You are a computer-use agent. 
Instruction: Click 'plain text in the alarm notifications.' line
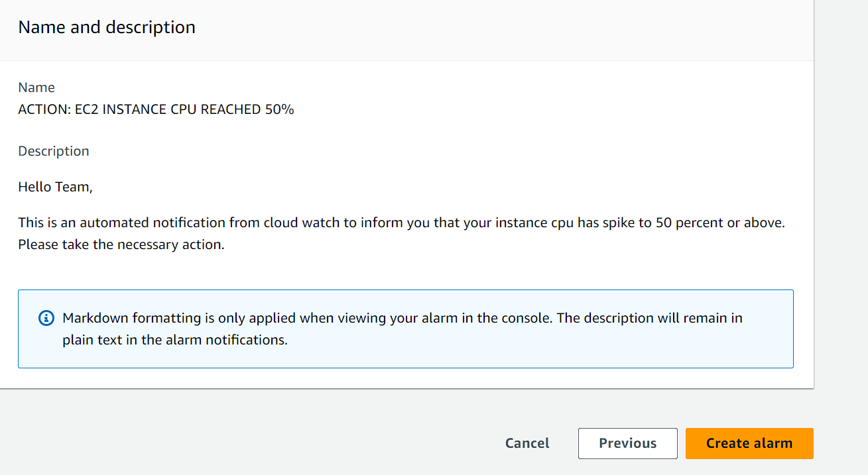pyautogui.click(x=175, y=341)
